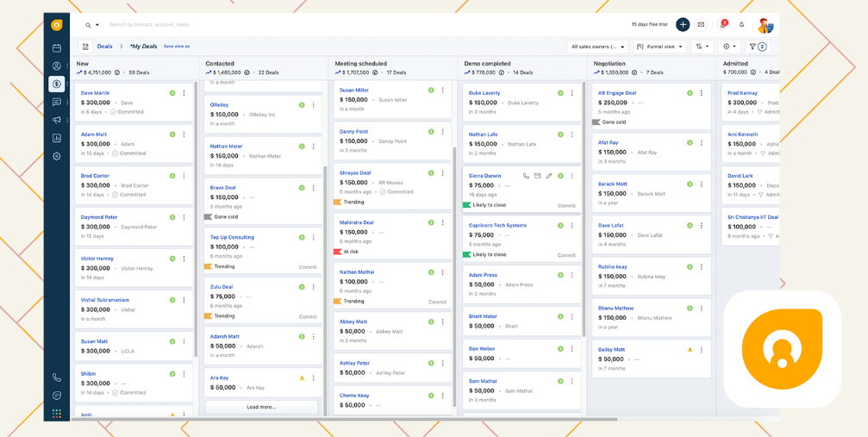Open the settings gear in the sidebar
Viewport: 868px width, 437px height.
pos(57,156)
